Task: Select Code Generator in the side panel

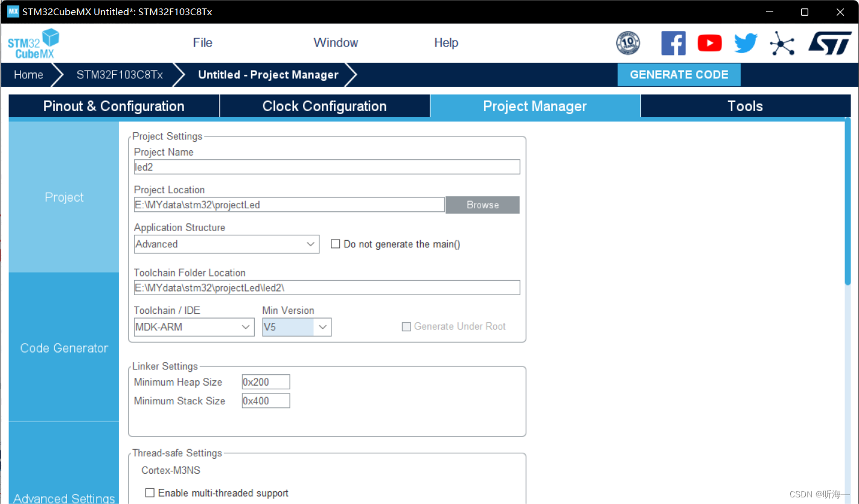Action: 64,348
